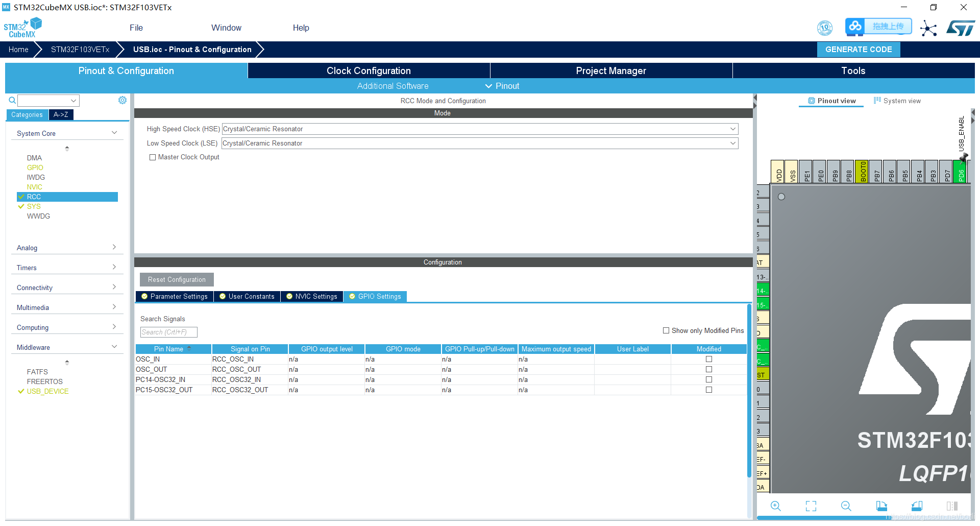Click the 10-year anniversary badge icon
980x526 pixels.
(x=825, y=28)
